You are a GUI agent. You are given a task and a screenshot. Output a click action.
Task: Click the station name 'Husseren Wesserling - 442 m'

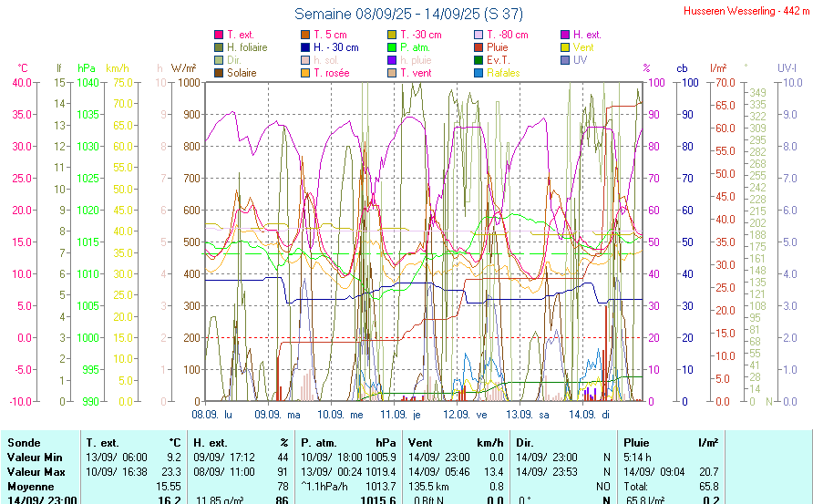click(746, 11)
